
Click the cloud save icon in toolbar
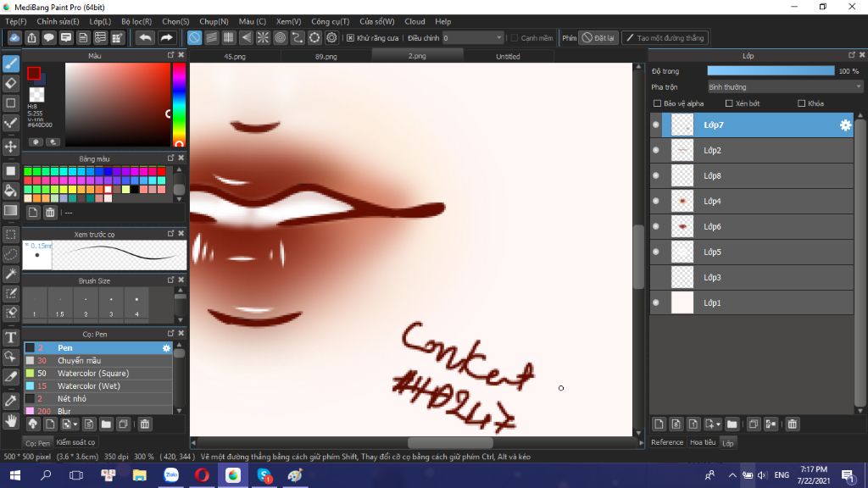coord(14,37)
